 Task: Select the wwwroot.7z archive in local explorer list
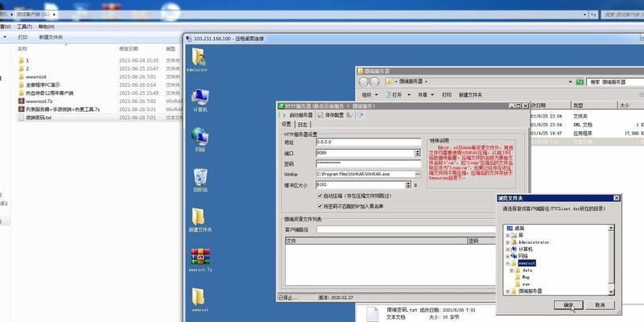point(39,101)
